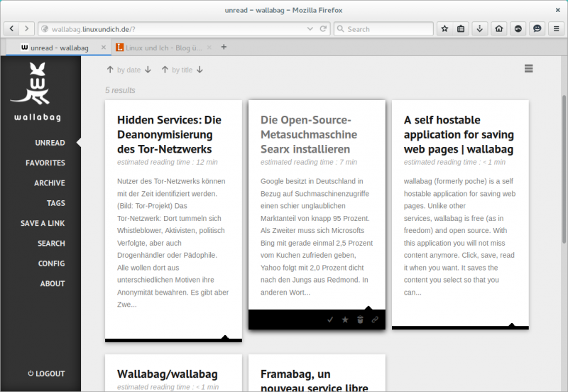Click the wallabag kangaroo logo
Screen dimensions: 568x392
click(40, 85)
